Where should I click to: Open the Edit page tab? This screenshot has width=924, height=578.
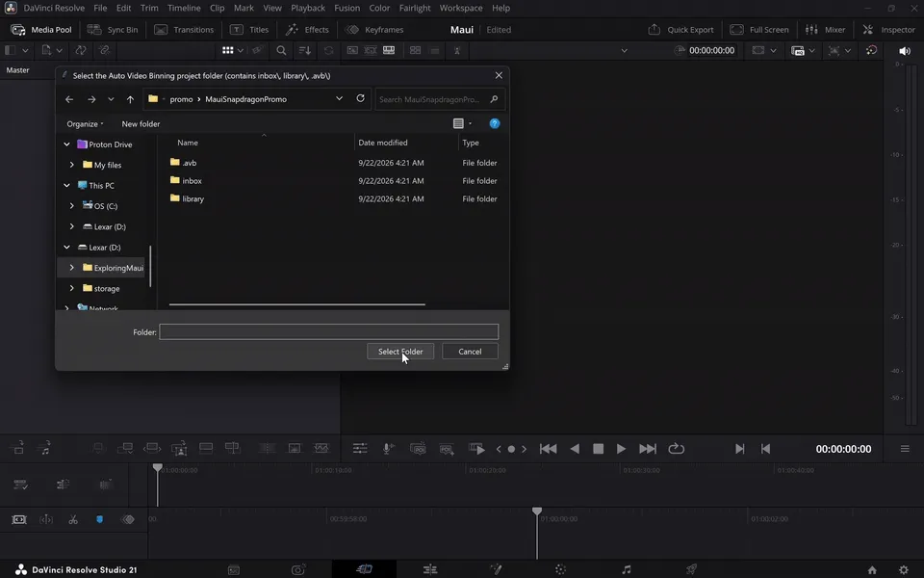(x=430, y=569)
